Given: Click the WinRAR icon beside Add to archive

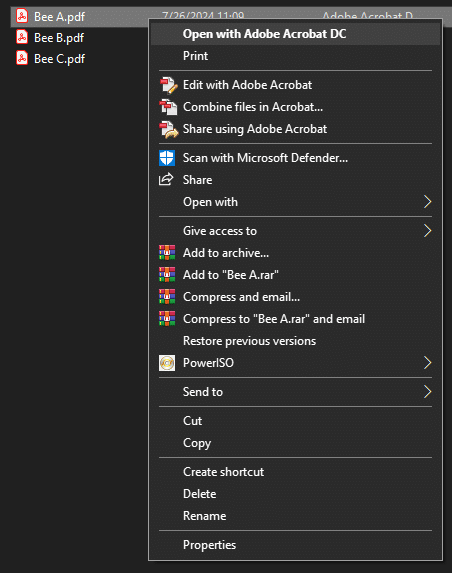Looking at the screenshot, I should (x=167, y=253).
